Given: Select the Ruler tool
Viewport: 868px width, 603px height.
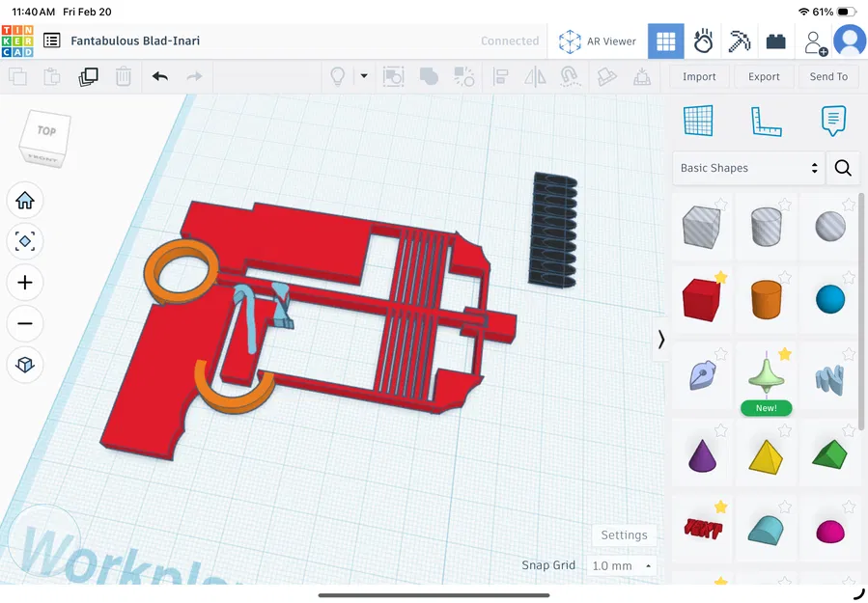Looking at the screenshot, I should [766, 121].
